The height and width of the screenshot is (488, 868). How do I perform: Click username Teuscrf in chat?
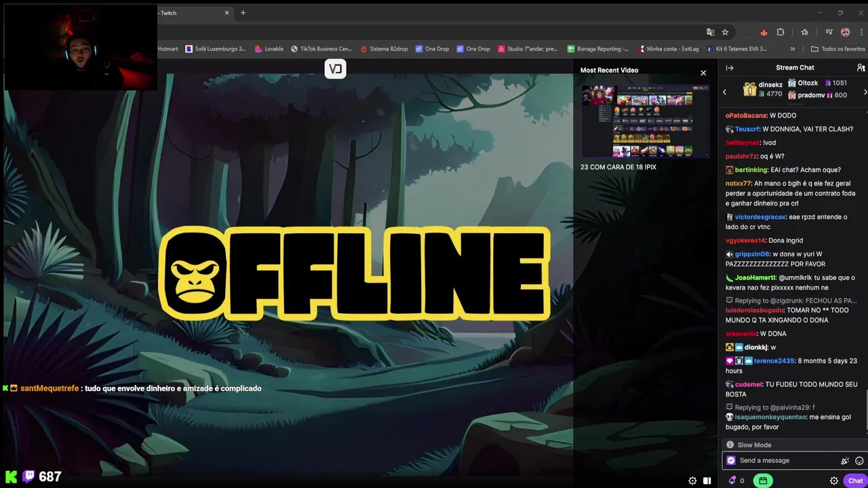[x=747, y=129]
